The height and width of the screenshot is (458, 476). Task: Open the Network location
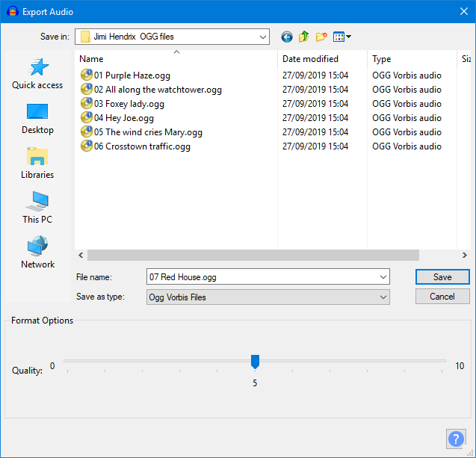(37, 253)
